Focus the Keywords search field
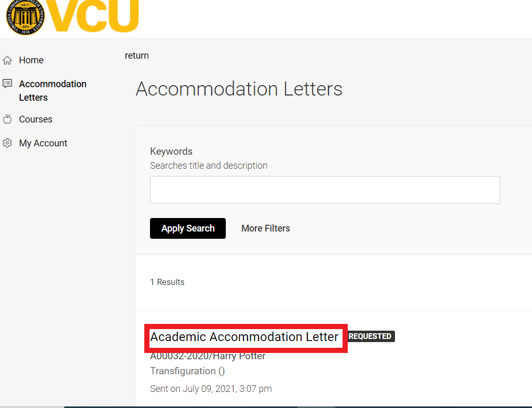Screen dimensions: 532x408 [x=325, y=190]
